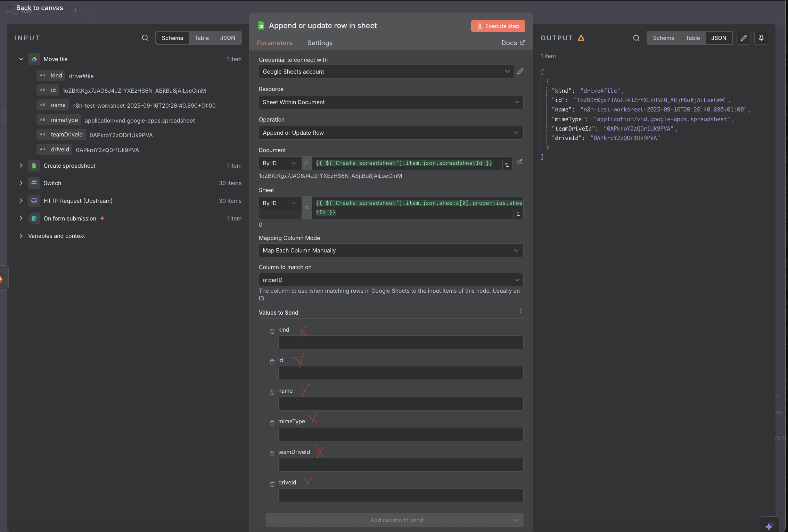Viewport: 788px width, 532px height.
Task: Delete the kind column trash icon
Action: (272, 331)
